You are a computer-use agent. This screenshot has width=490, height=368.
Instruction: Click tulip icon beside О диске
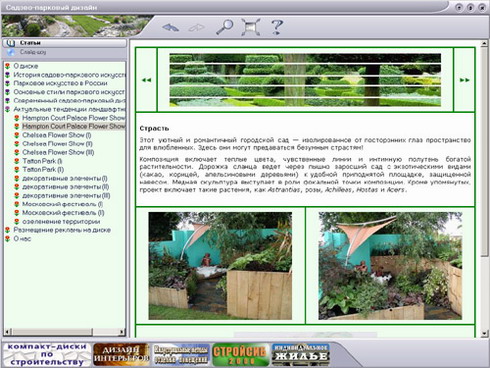click(x=8, y=66)
